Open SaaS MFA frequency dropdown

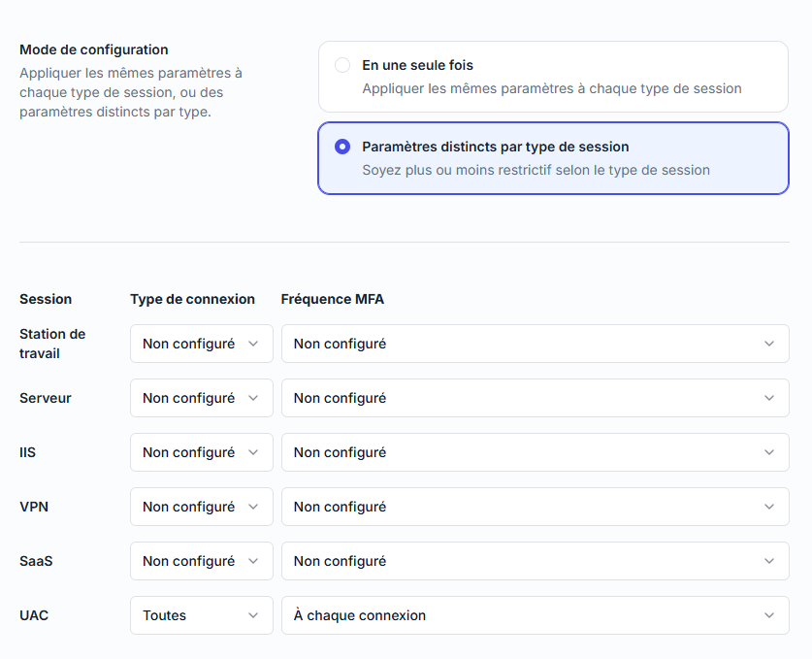pyautogui.click(x=535, y=561)
